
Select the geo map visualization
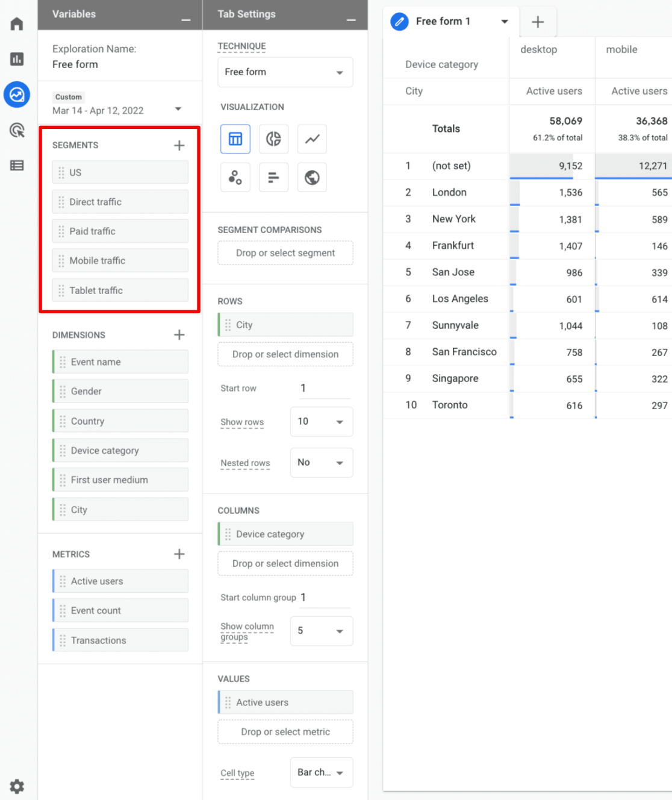click(312, 177)
